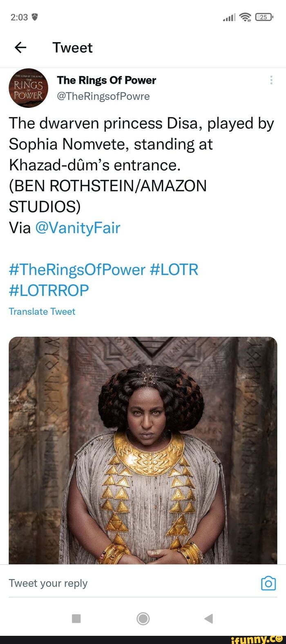Viewport: 286px width, 644px height.
Task: Open the attached Disa photo
Action: (x=143, y=449)
